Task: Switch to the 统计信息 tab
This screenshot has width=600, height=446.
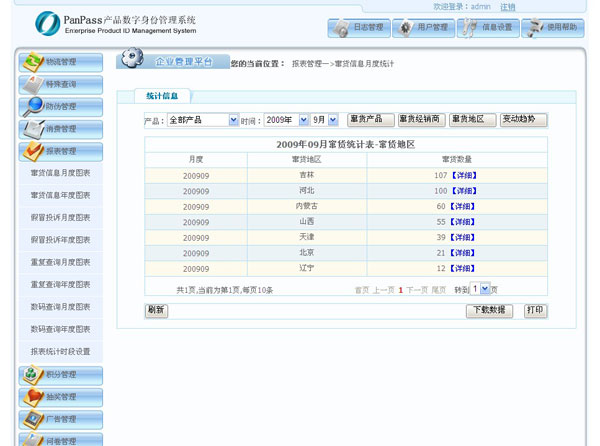Action: [162, 96]
